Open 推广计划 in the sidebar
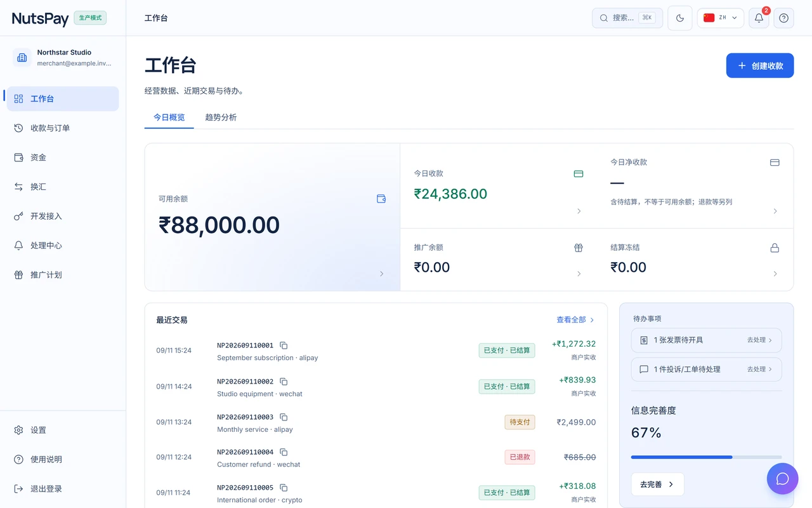Viewport: 812px width, 508px height. pyautogui.click(x=63, y=275)
